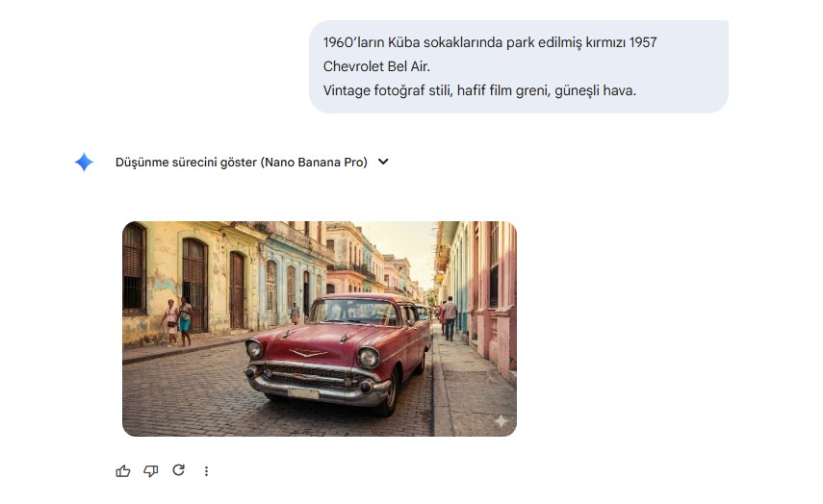
Task: Click the two pedestrians on the image's left
Action: (178, 320)
